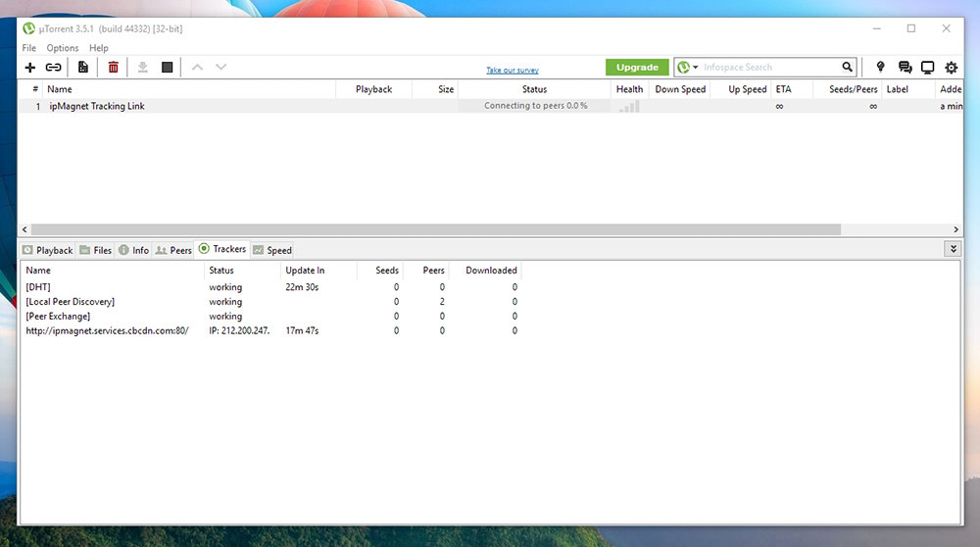Open the Options menu

point(62,48)
